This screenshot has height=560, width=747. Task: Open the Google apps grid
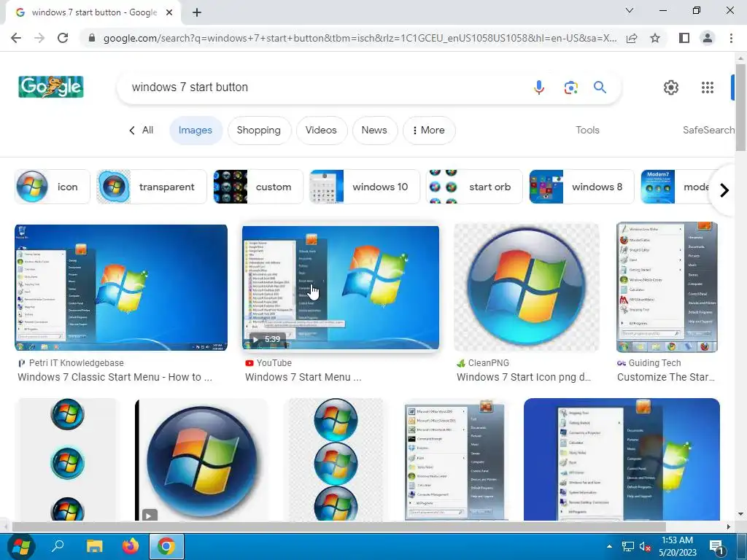click(708, 87)
